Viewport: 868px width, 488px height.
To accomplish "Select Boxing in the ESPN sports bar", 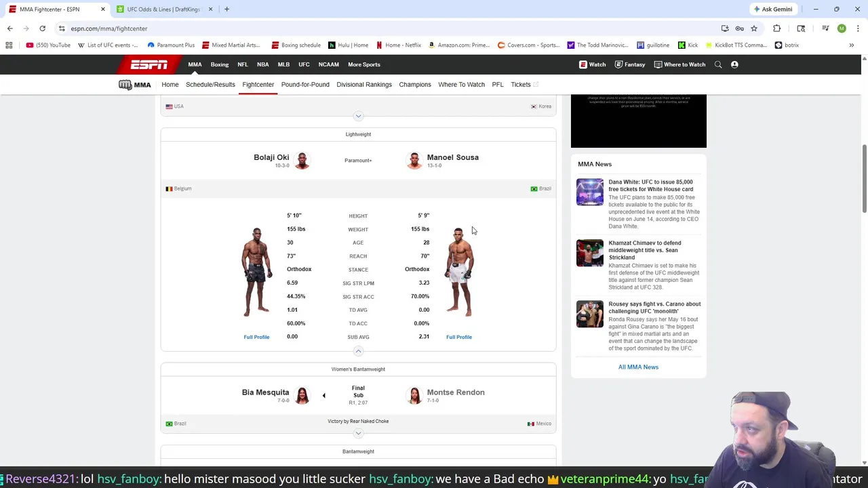I will [x=220, y=64].
